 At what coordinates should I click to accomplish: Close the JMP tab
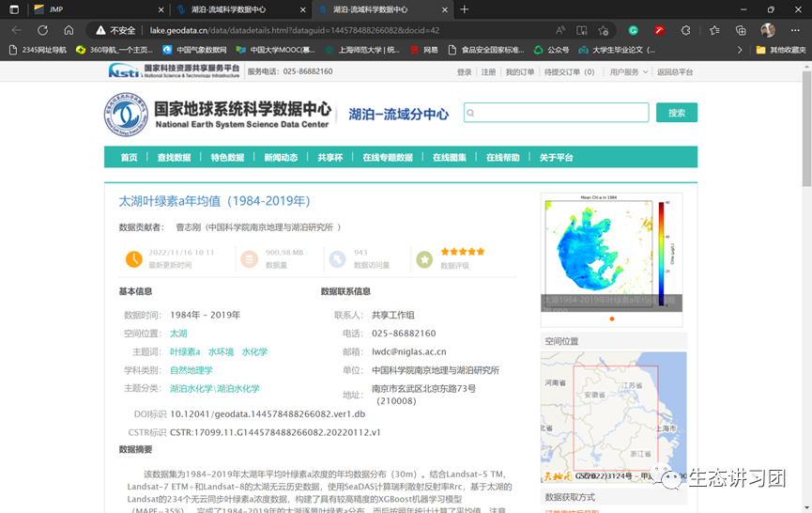(161, 9)
